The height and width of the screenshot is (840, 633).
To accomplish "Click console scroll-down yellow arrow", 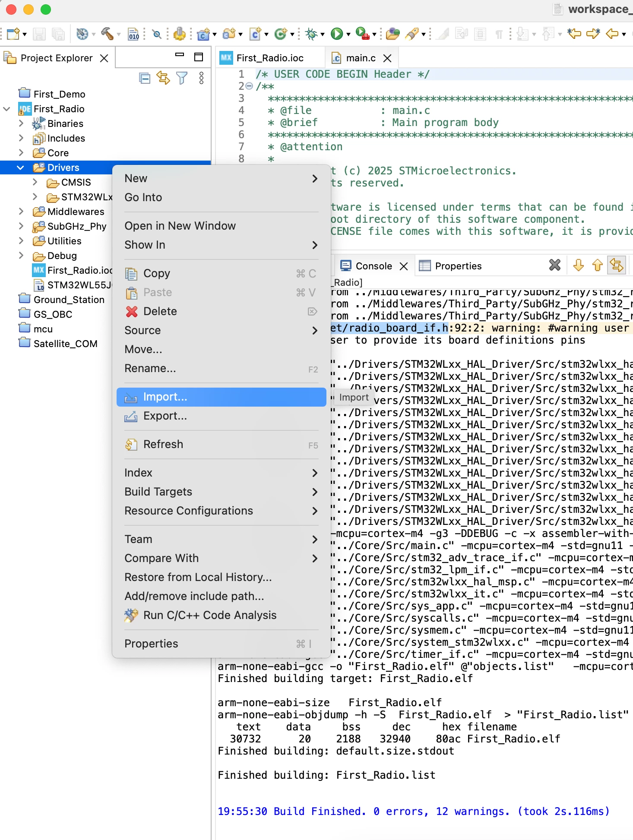I will (579, 265).
